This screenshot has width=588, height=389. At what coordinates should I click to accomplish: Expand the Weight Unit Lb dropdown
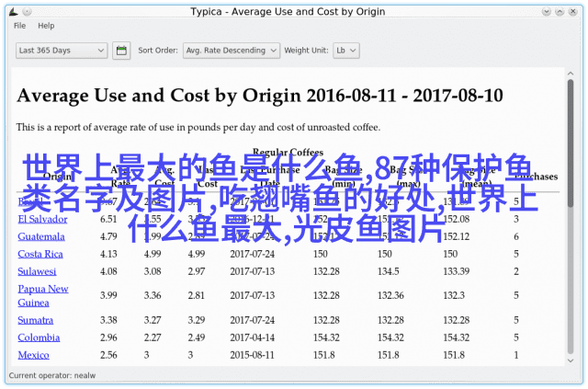click(345, 51)
